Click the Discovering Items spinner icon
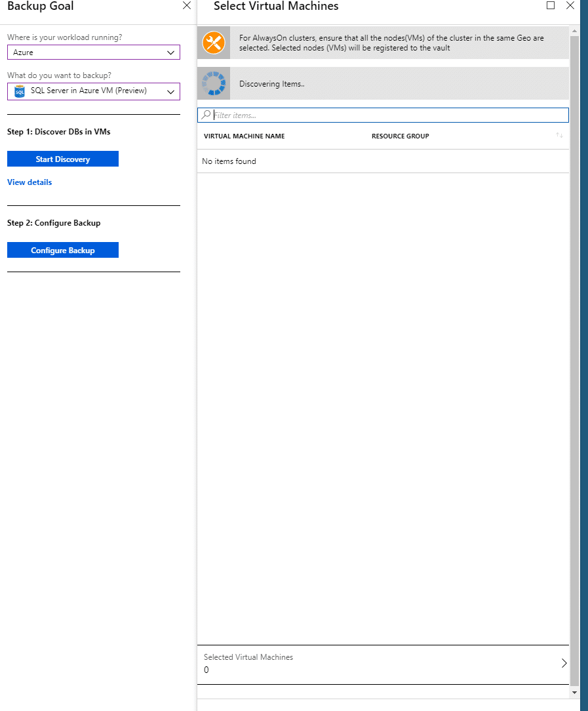This screenshot has width=588, height=711. point(214,83)
